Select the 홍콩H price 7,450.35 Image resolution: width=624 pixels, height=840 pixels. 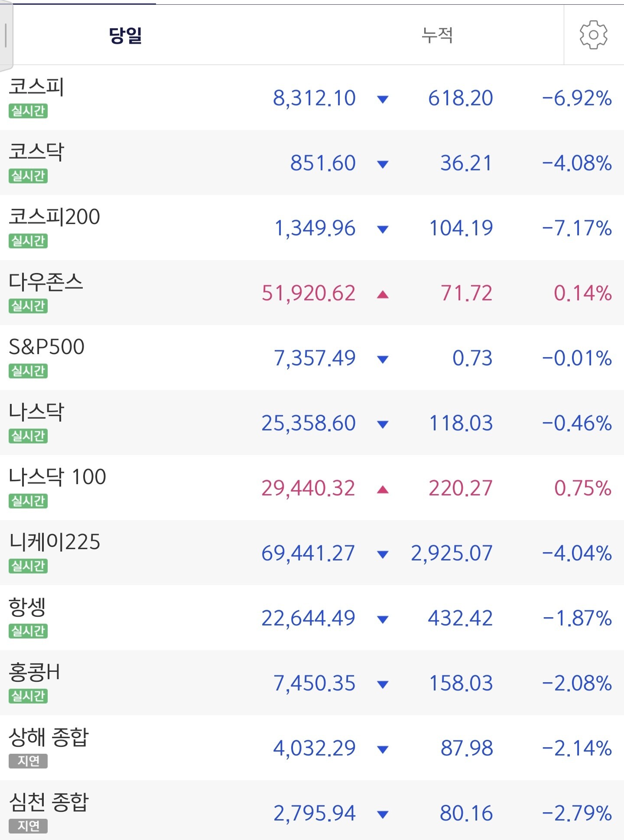(x=314, y=684)
